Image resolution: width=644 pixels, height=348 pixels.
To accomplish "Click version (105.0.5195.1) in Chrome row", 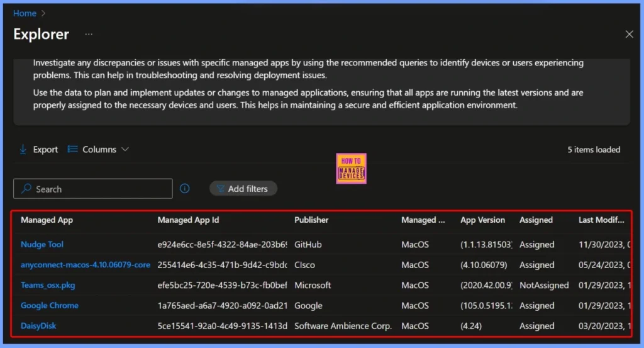I will pos(486,306).
